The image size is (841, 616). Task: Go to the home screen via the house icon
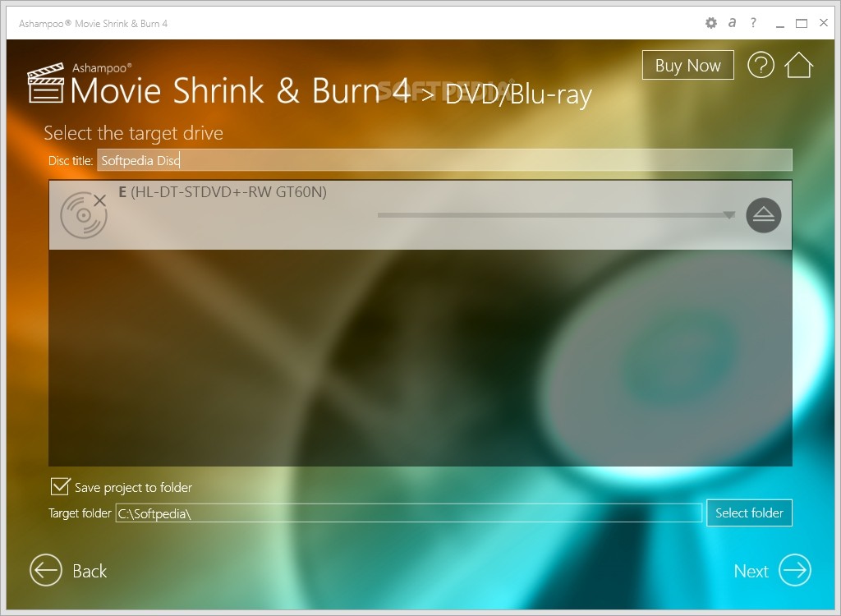(798, 65)
